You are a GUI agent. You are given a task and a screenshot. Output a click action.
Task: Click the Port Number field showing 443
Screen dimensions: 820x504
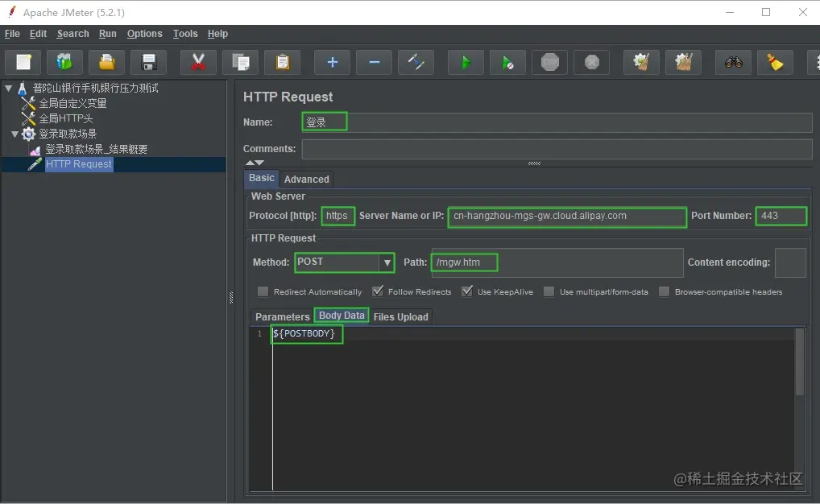(x=781, y=216)
